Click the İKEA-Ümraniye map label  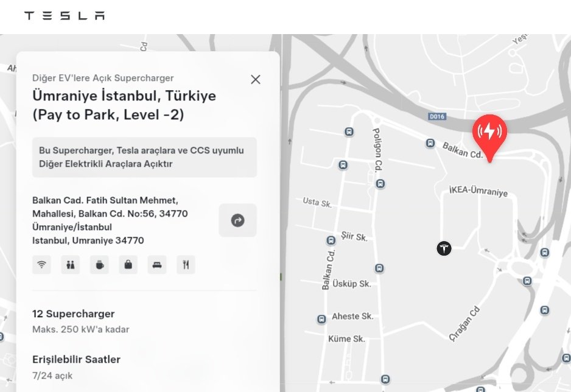click(x=478, y=191)
